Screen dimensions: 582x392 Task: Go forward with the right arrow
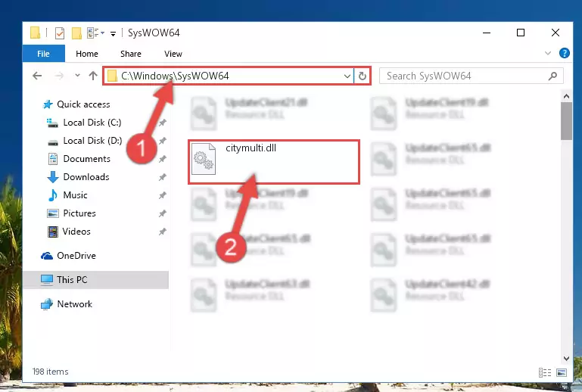click(59, 76)
